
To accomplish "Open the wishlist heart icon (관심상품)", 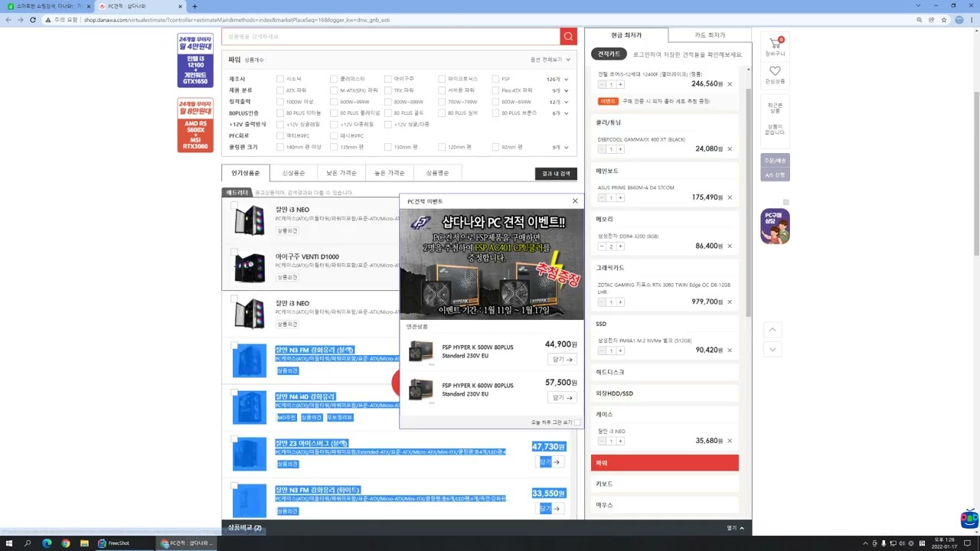I will tap(775, 75).
